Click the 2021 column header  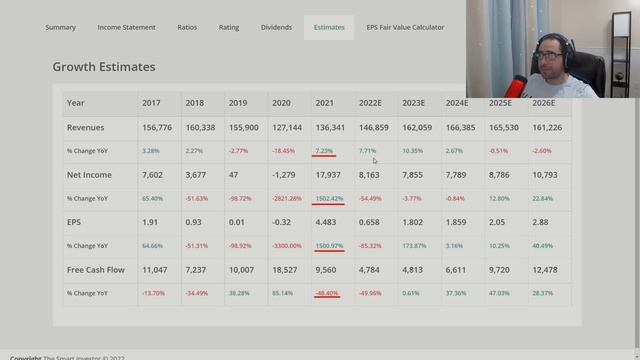324,103
